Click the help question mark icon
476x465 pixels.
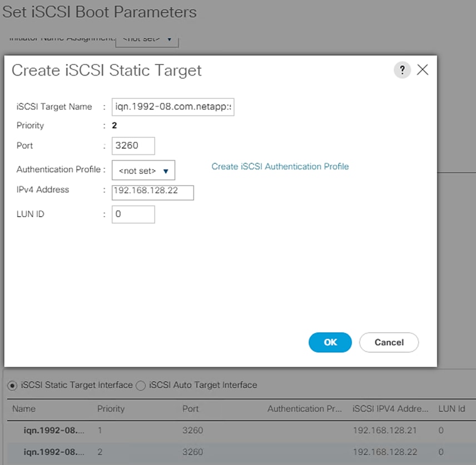pyautogui.click(x=402, y=70)
